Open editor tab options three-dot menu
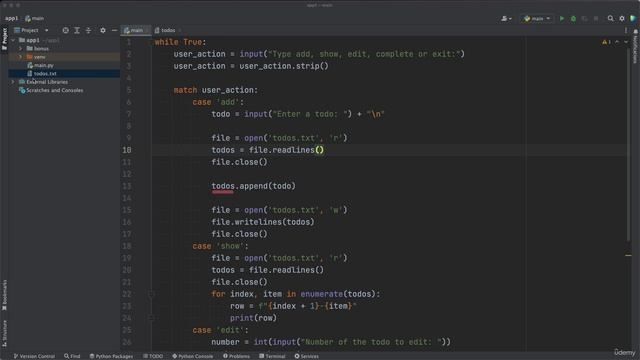 tap(626, 30)
